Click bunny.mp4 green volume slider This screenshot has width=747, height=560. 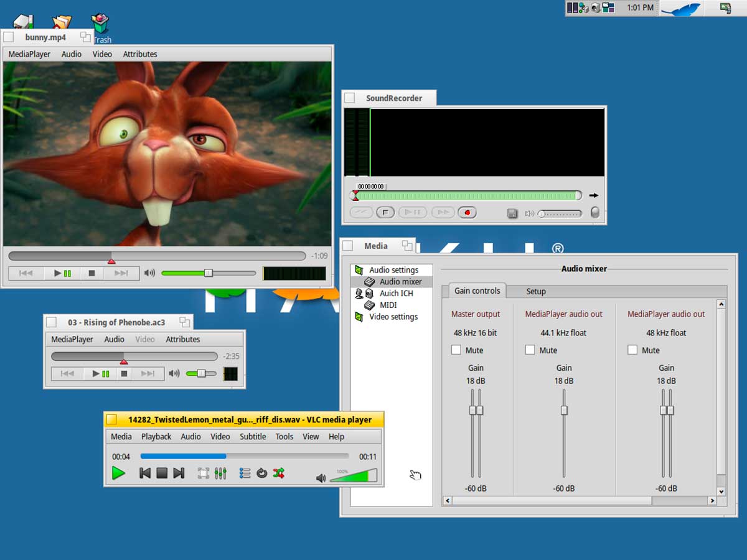click(209, 273)
